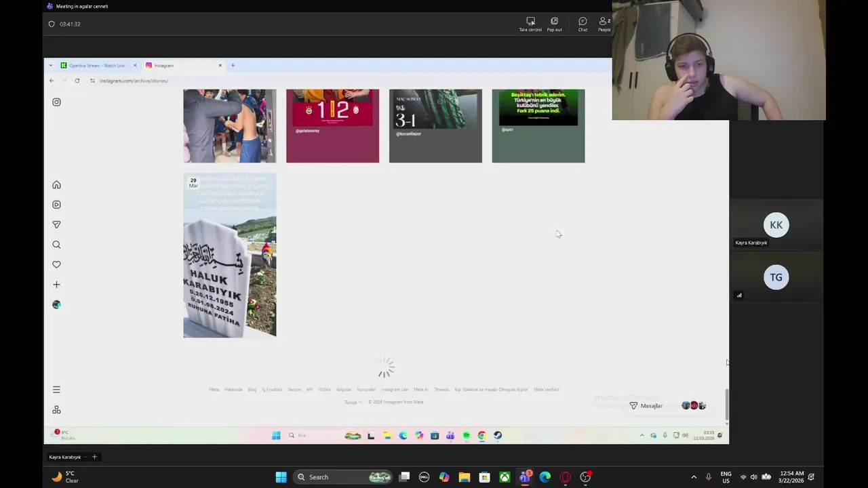Open the green Beşiktaş congratulation story thumbnail

click(x=538, y=126)
